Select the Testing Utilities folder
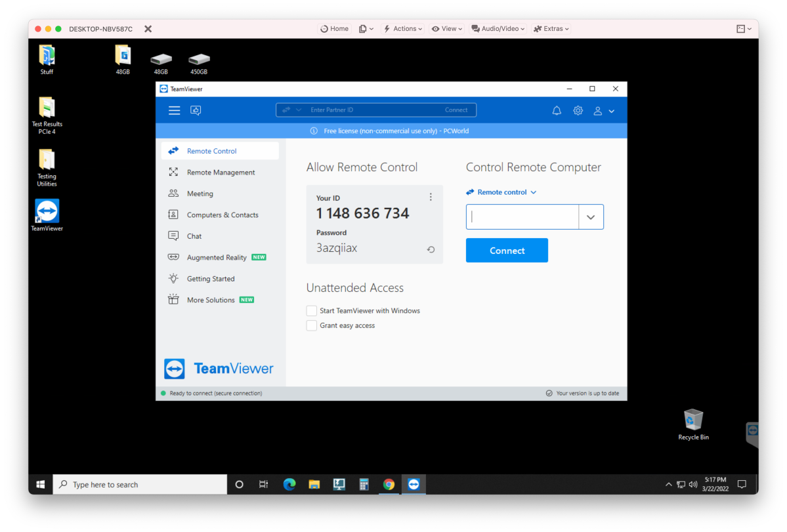787x532 pixels. click(x=47, y=168)
